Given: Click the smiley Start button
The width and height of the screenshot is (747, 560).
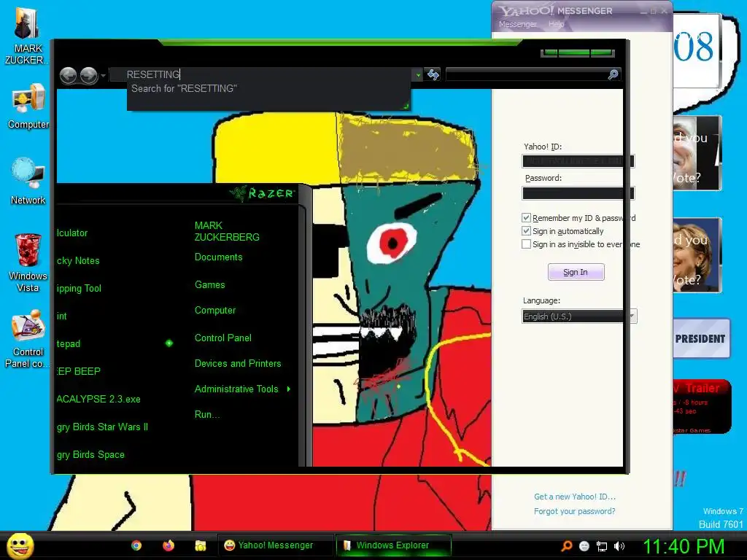Looking at the screenshot, I should click(x=20, y=545).
